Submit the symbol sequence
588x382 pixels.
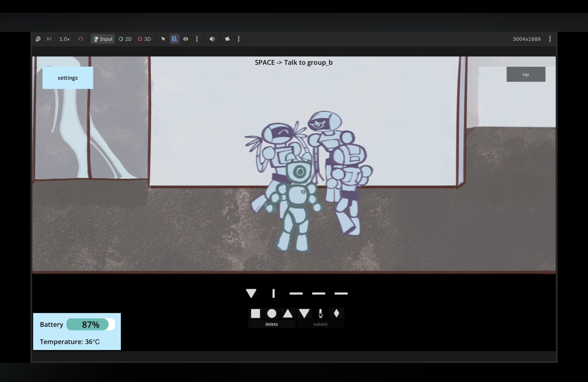tap(320, 324)
